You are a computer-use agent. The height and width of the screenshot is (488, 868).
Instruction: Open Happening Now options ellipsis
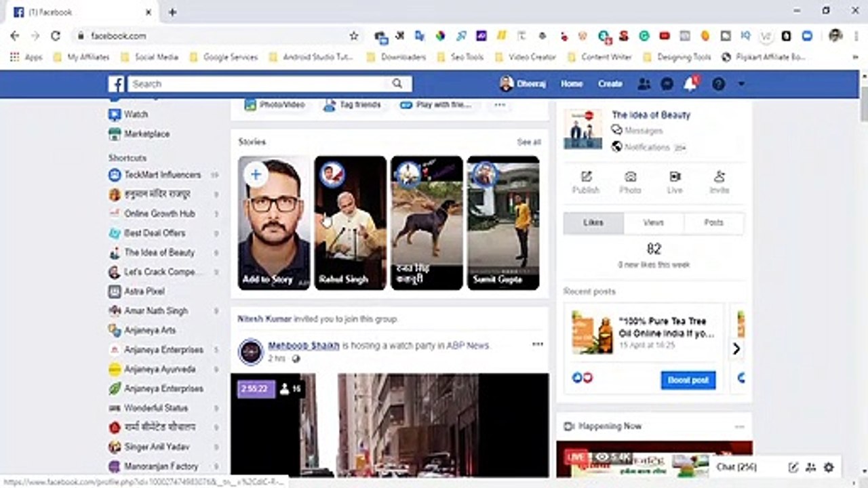click(x=739, y=427)
